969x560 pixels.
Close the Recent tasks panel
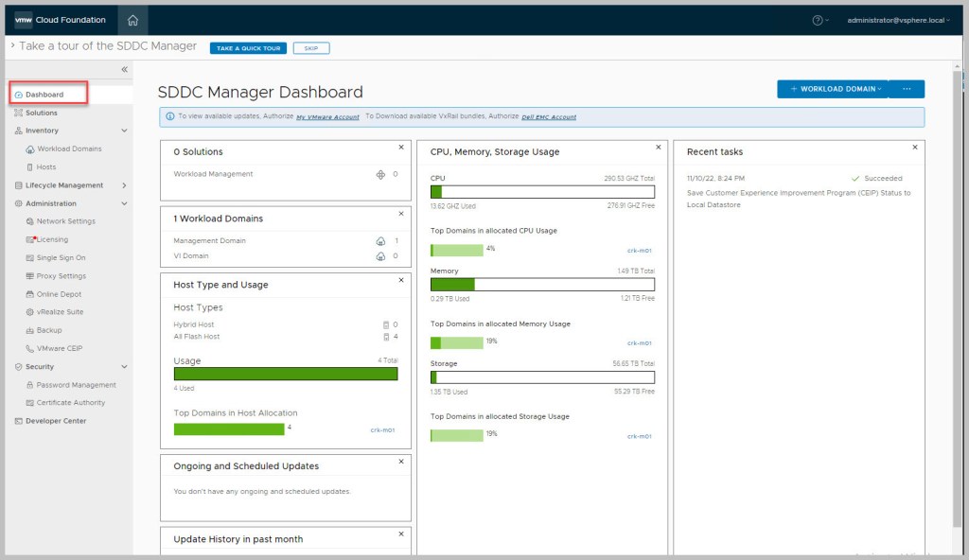tap(914, 148)
